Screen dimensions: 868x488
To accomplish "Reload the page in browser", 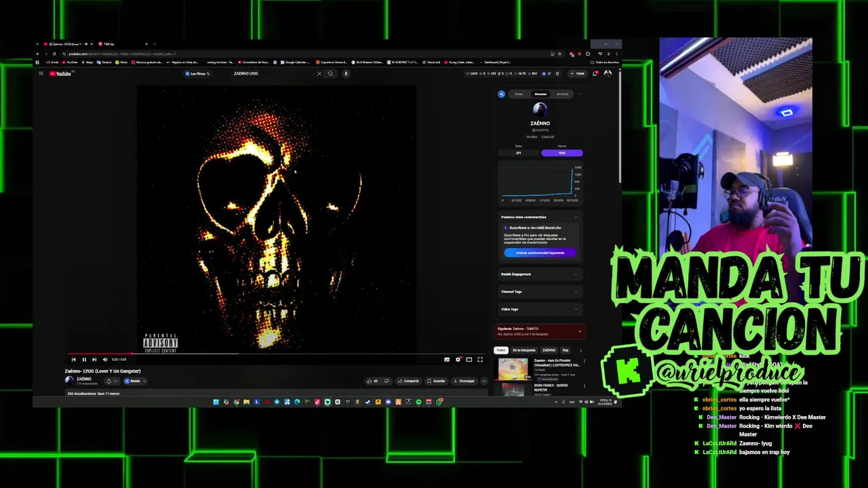I will pos(54,54).
